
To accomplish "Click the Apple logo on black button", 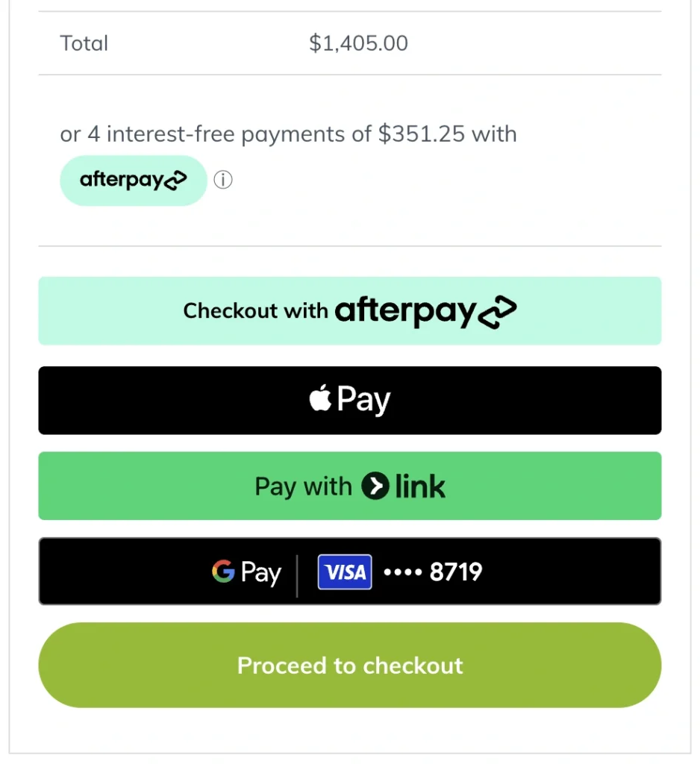I will [320, 399].
